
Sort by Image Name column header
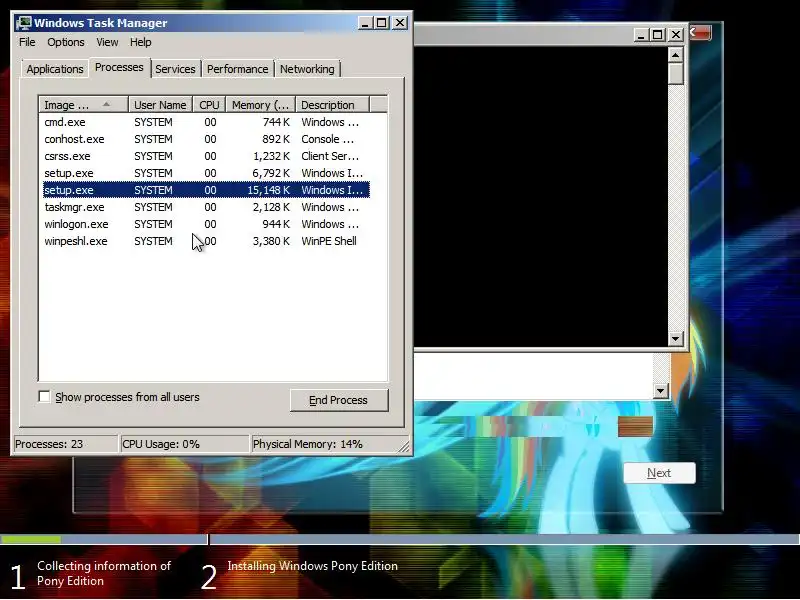[83, 105]
